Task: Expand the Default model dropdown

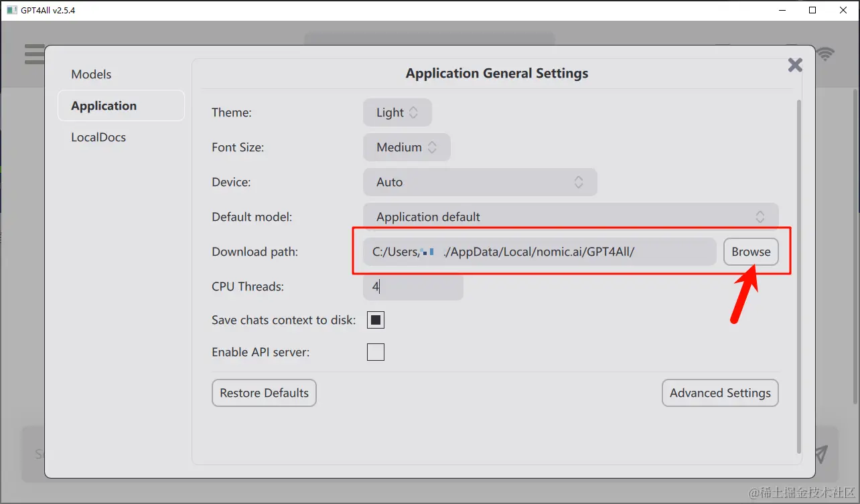Action: coord(571,217)
